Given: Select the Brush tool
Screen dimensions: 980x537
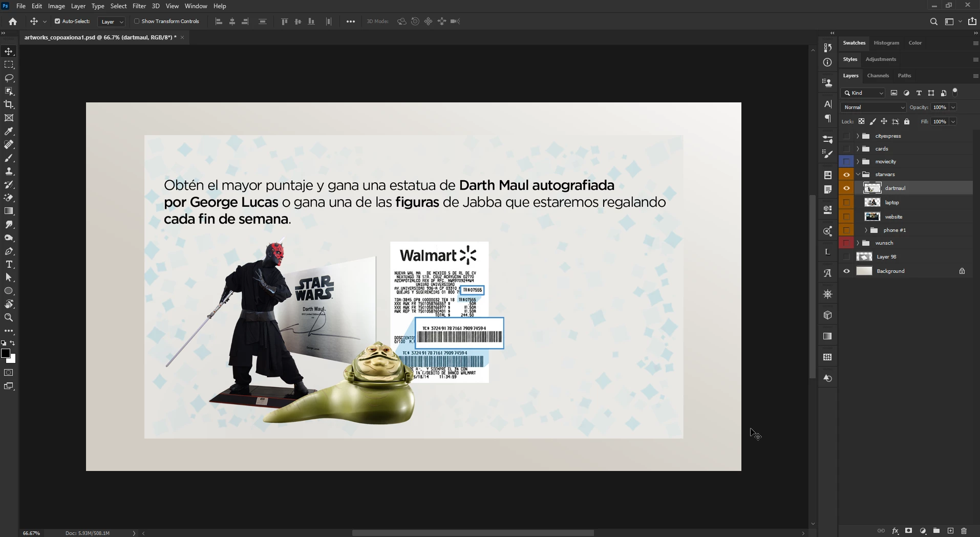Looking at the screenshot, I should click(x=9, y=158).
